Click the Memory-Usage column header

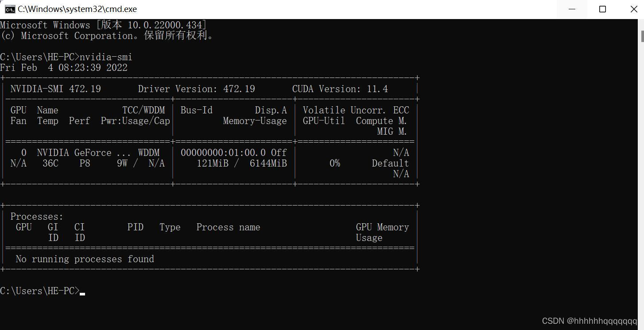tap(255, 121)
